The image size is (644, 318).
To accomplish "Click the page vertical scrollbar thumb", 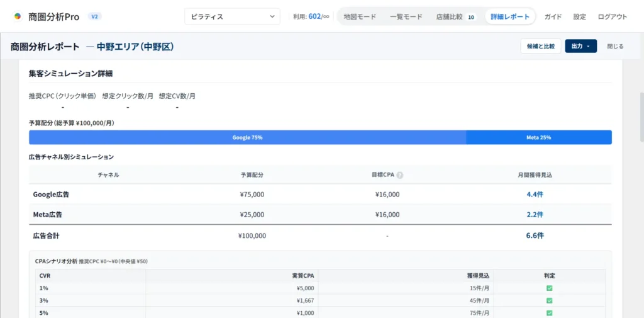I will pyautogui.click(x=641, y=118).
